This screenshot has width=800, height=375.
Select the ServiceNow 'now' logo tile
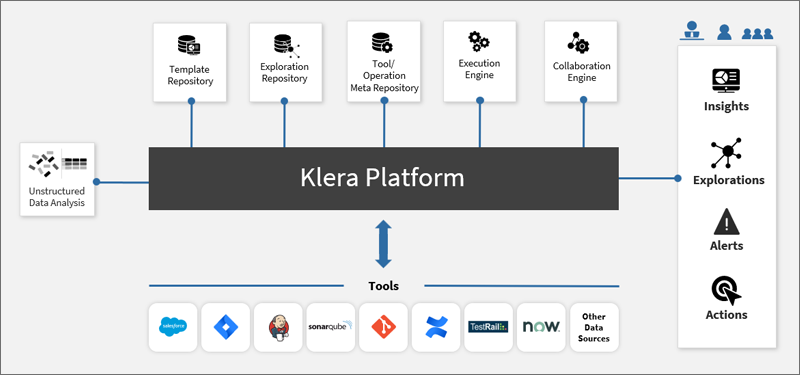tap(541, 327)
